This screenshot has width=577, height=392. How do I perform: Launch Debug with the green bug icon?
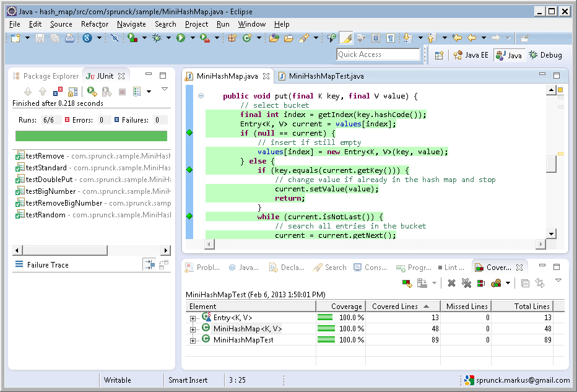[157, 38]
